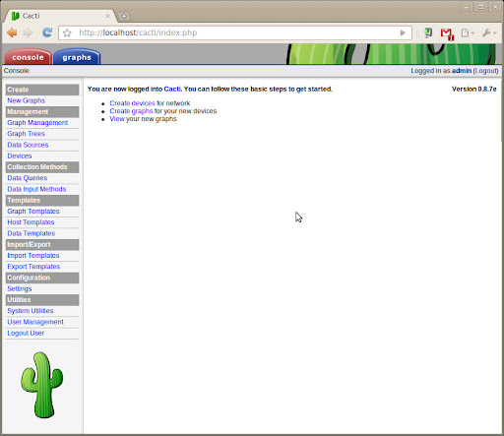The width and height of the screenshot is (504, 436).
Task: Open Export Templates
Action: pyautogui.click(x=33, y=267)
